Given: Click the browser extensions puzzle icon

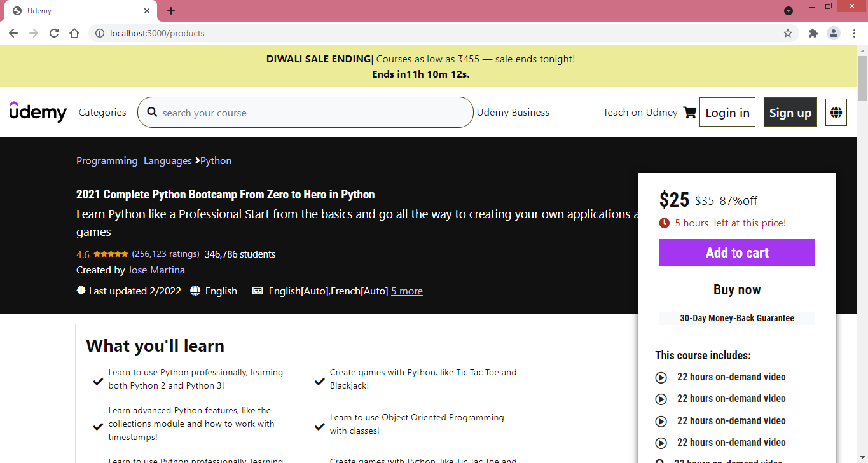Looking at the screenshot, I should point(813,32).
